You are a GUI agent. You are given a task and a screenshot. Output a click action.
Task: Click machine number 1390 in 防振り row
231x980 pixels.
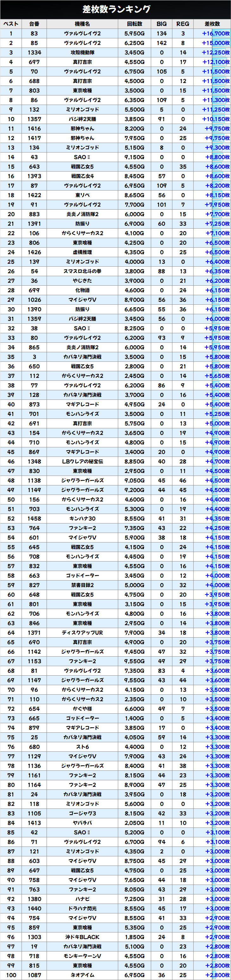point(34,309)
